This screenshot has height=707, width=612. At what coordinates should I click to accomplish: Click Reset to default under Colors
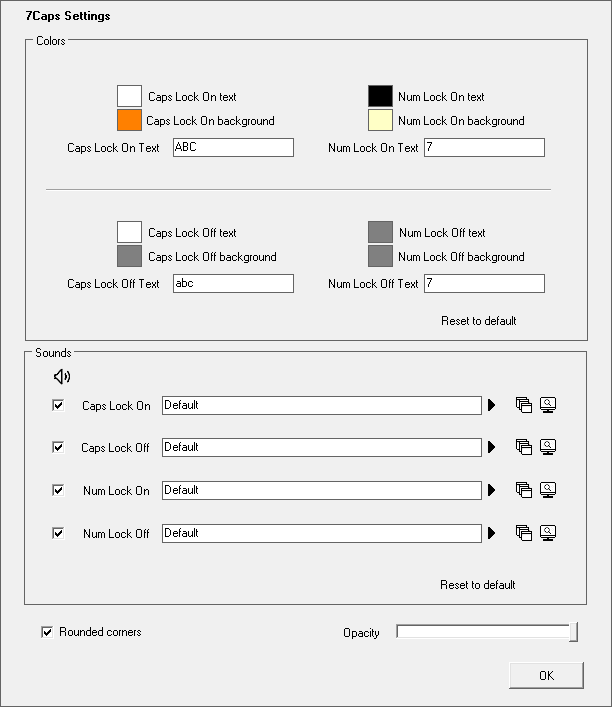(x=478, y=321)
